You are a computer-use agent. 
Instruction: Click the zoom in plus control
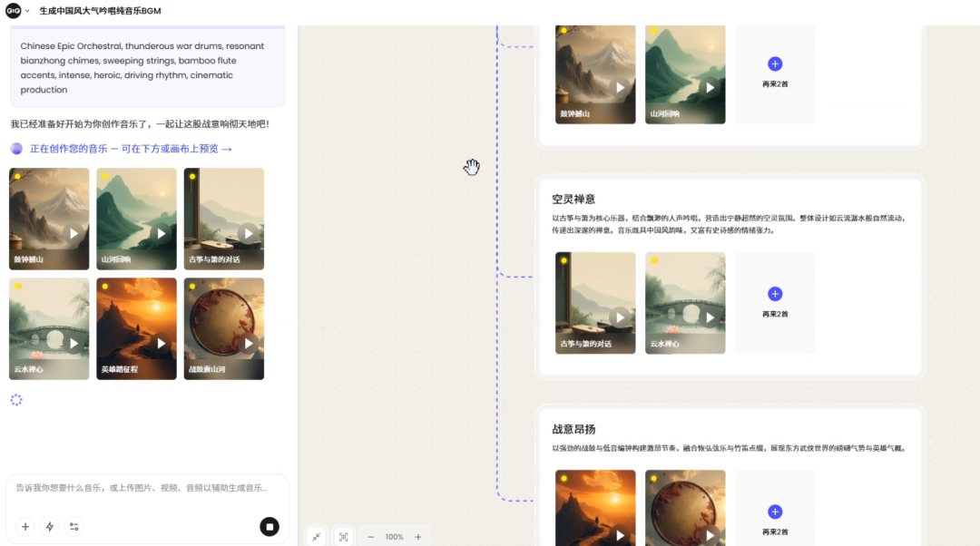click(x=418, y=537)
